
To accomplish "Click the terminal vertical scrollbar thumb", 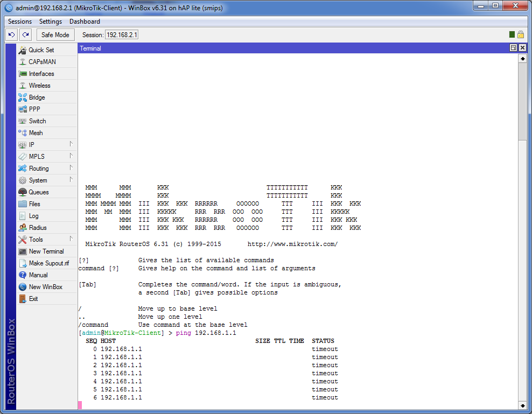I will (522, 101).
